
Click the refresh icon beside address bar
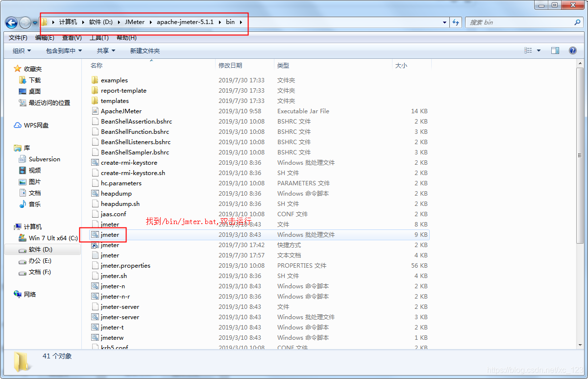[x=456, y=23]
